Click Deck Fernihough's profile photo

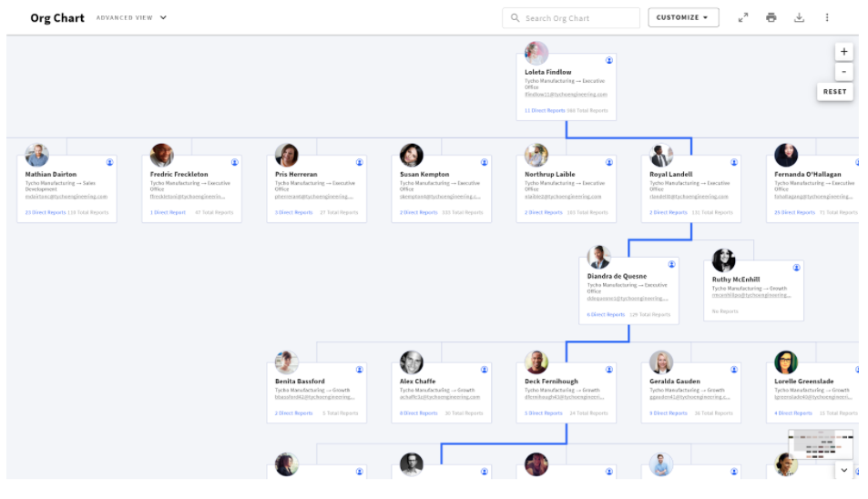pos(536,362)
